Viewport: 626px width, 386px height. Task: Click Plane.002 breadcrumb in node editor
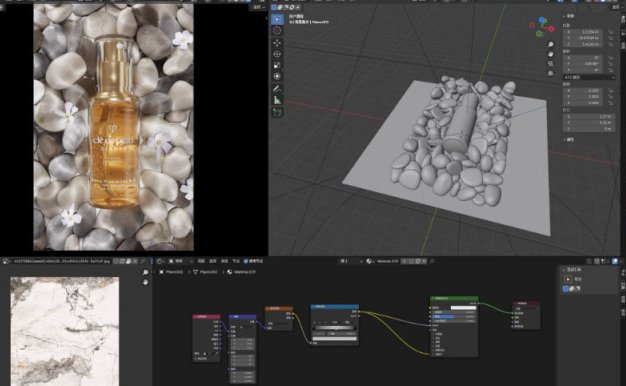coord(206,272)
